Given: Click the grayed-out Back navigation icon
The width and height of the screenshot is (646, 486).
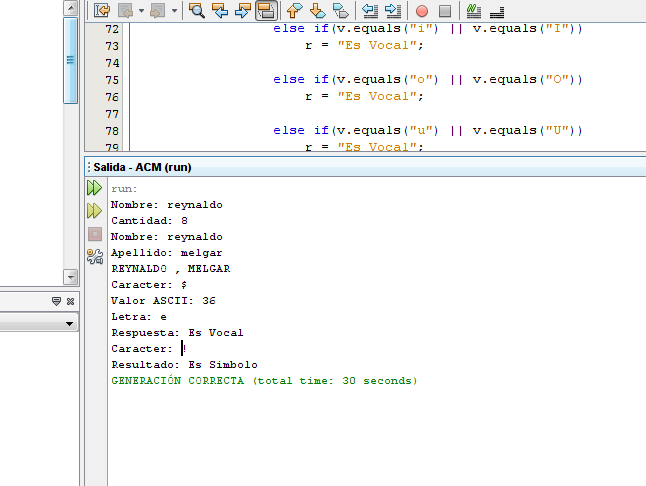Looking at the screenshot, I should (x=126, y=10).
